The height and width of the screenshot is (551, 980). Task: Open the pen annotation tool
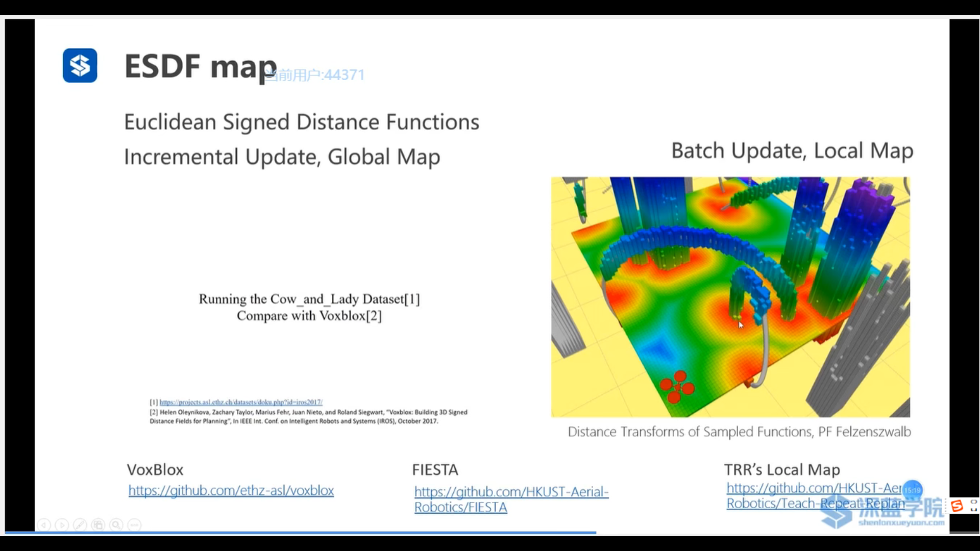[80, 524]
